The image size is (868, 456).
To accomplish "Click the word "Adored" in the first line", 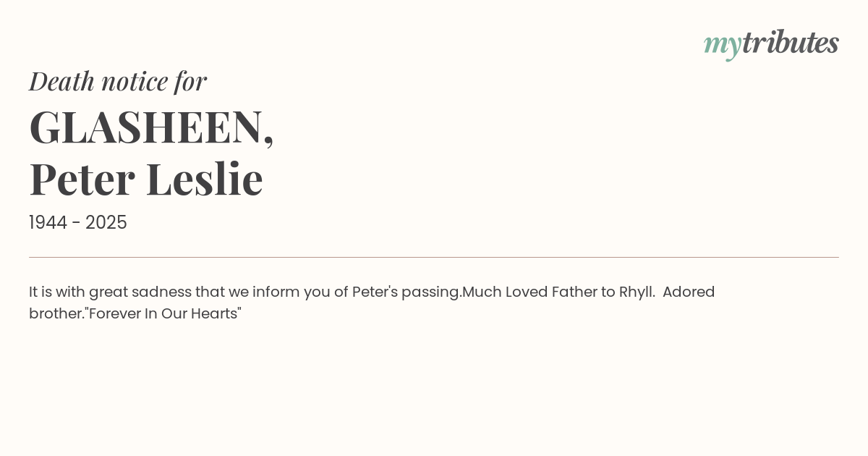I will pyautogui.click(x=689, y=292).
